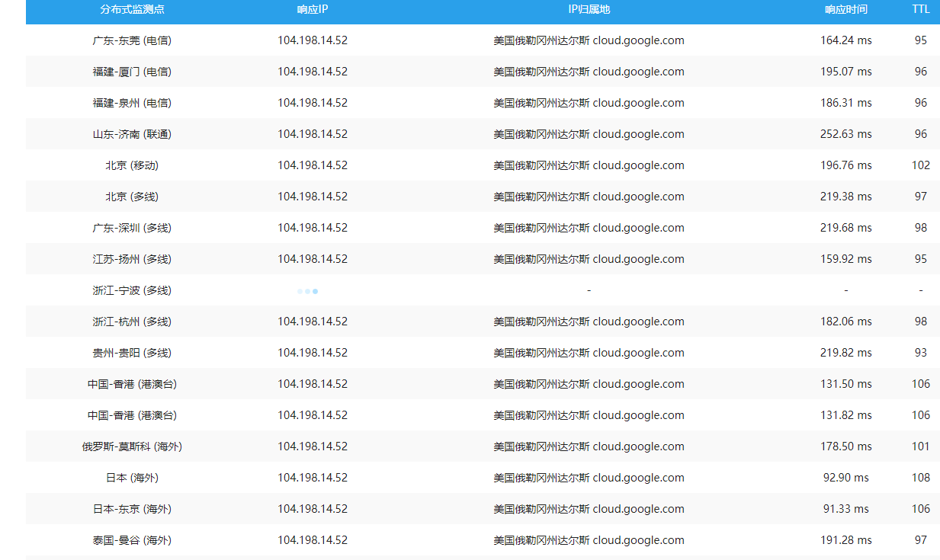The image size is (940, 560).
Task: Click the TTL column header
Action: coord(921,10)
